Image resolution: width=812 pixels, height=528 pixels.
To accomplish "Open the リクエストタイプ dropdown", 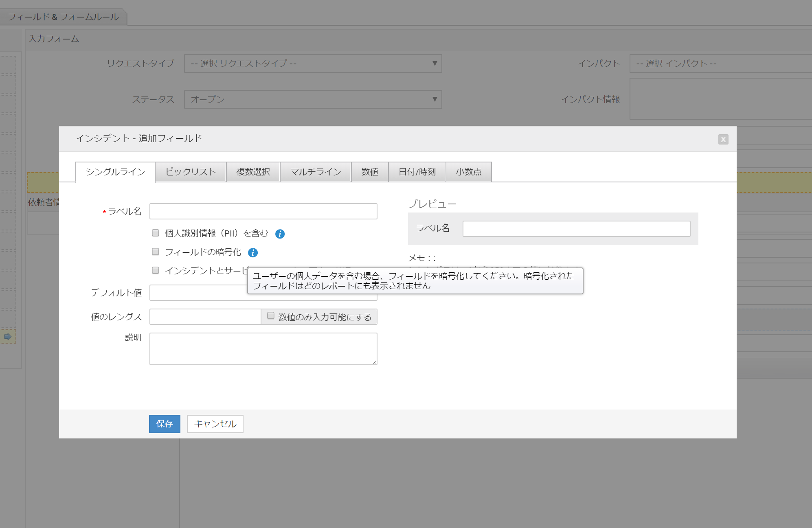I will pyautogui.click(x=313, y=64).
